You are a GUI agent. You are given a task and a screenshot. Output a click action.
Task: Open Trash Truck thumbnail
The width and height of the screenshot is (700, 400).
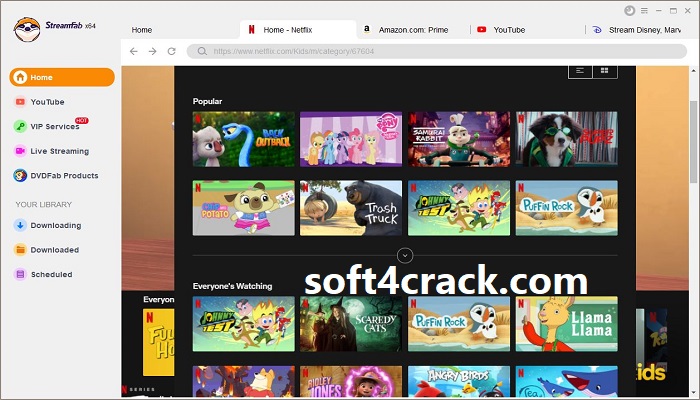[351, 208]
